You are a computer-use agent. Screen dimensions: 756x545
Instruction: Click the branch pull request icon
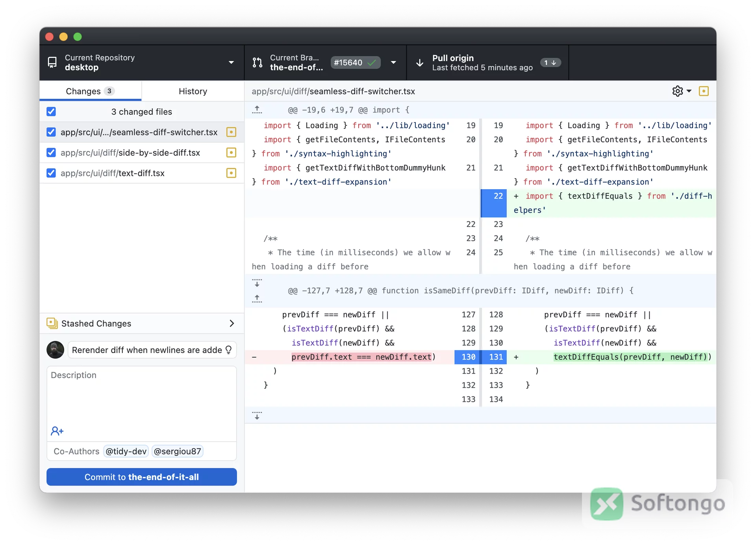258,63
